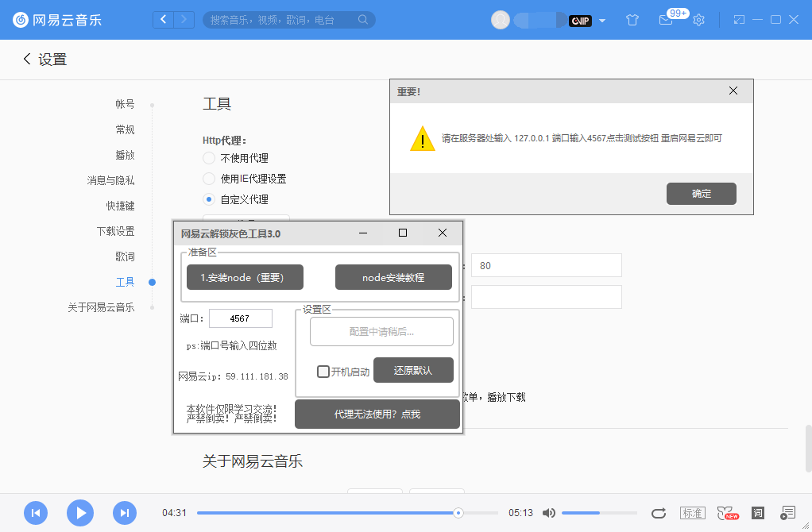Select 使用IE代理设置 radio option

[x=209, y=178]
